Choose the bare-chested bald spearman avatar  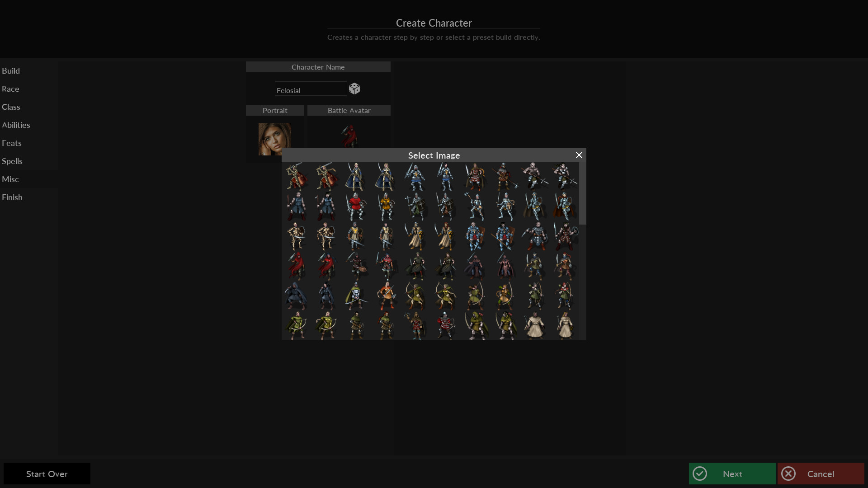(x=534, y=177)
